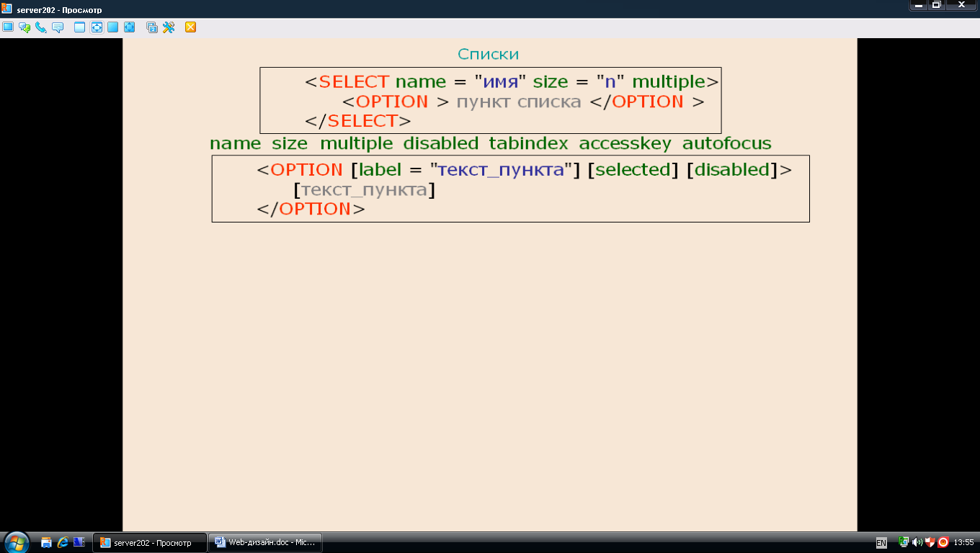This screenshot has height=553, width=980.
Task: Restore down the server202 viewer window
Action: pos(937,5)
